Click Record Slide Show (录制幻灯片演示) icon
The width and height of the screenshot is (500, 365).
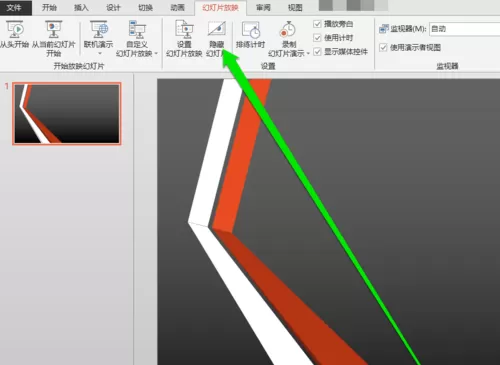tap(287, 29)
